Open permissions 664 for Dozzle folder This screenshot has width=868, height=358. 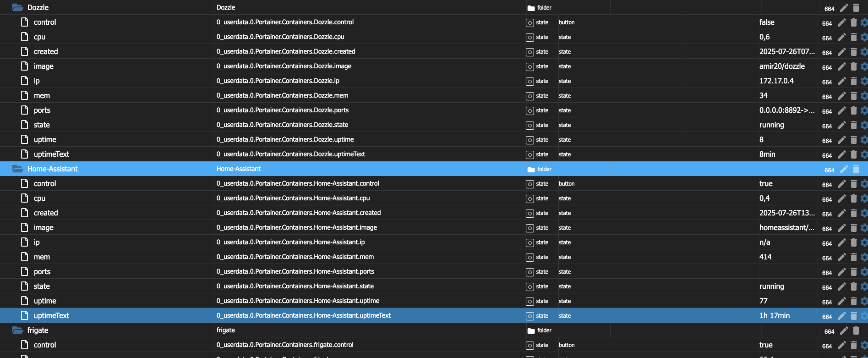click(x=830, y=9)
